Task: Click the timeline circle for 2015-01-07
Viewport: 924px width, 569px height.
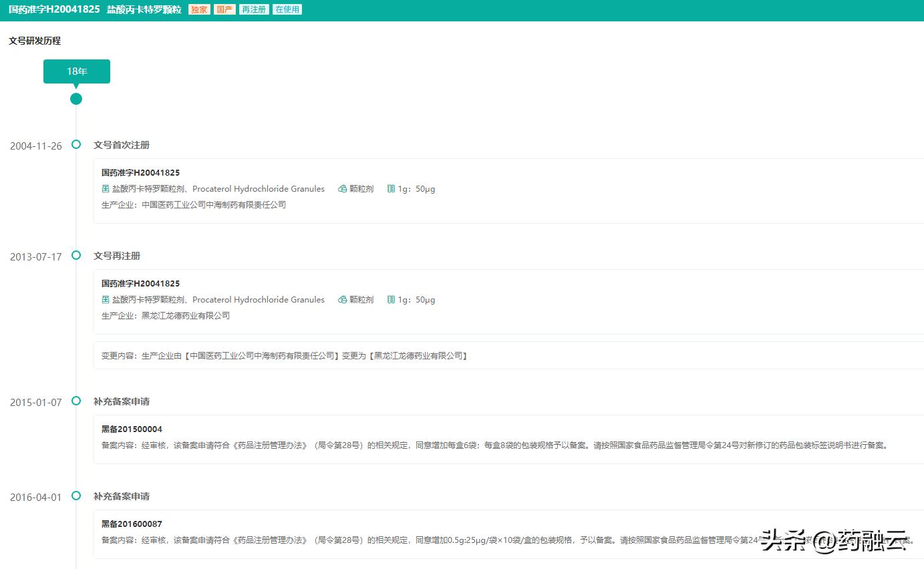Action: [x=76, y=401]
